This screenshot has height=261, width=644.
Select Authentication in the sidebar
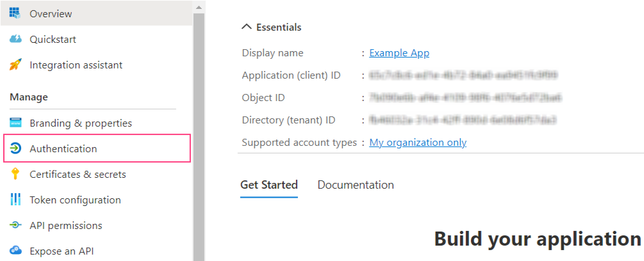point(97,148)
